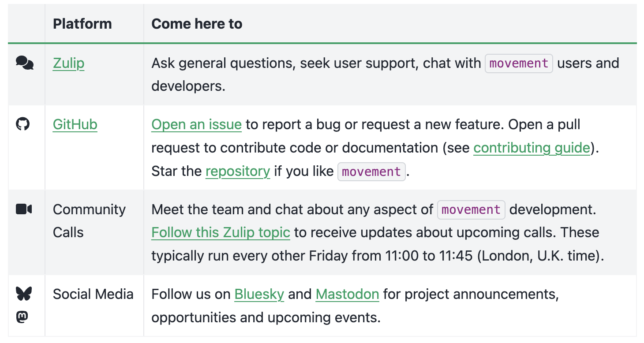
Task: Click the video camera Community Calls icon
Action: click(x=24, y=209)
